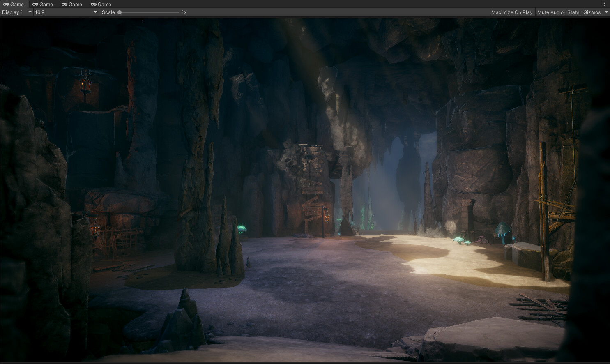Toggle Maximize On Play
This screenshot has width=610, height=364.
[511, 12]
